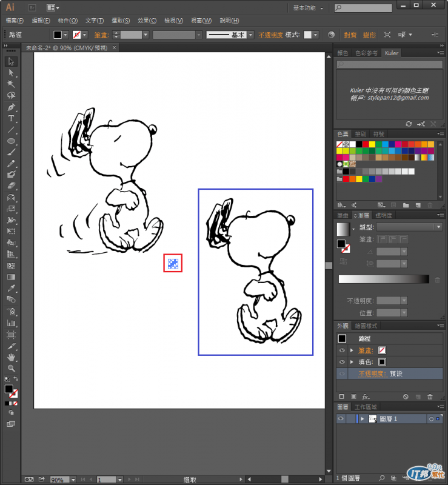Select the Artboard tool
This screenshot has width=448, height=485.
point(11,335)
